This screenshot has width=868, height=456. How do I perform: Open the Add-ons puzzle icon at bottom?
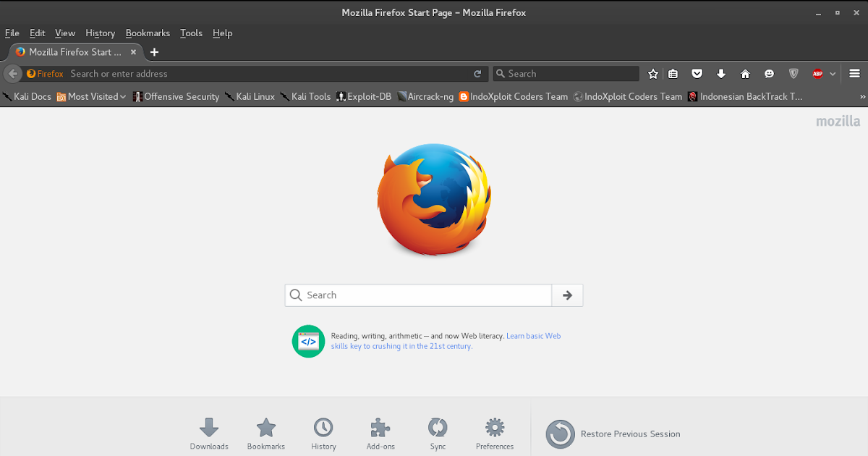point(380,428)
